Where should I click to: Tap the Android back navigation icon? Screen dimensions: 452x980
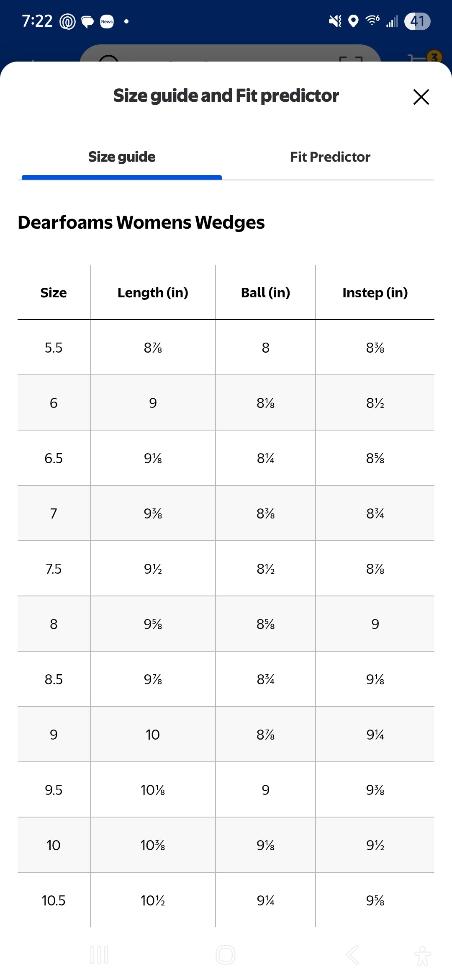352,955
